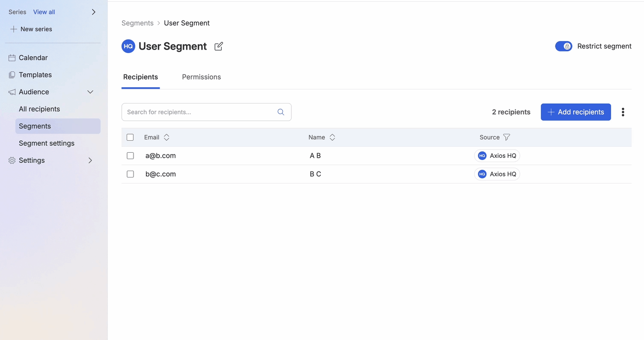Open the three-dot more options menu
Viewport: 644px width, 340px height.
[x=623, y=112]
